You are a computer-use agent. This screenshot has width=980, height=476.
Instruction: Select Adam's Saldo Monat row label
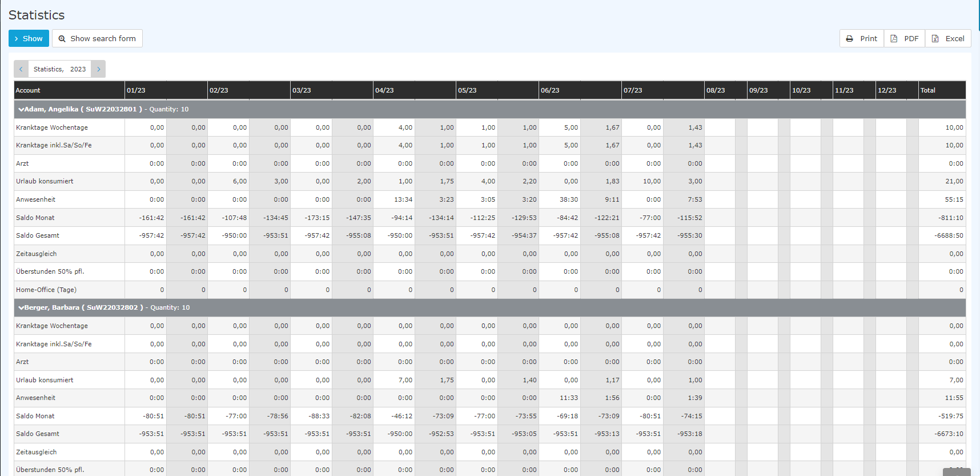coord(35,218)
